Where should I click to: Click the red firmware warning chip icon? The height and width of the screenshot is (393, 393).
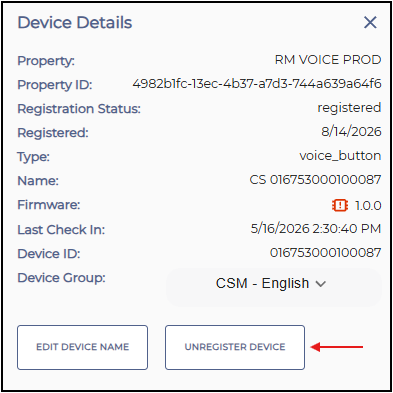[340, 205]
